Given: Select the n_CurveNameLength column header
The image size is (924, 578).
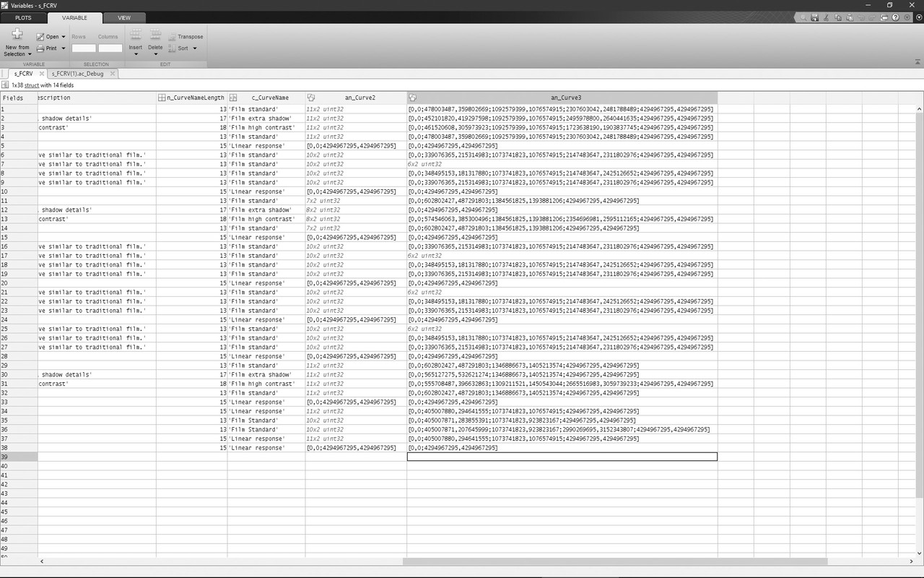Looking at the screenshot, I should [x=192, y=98].
